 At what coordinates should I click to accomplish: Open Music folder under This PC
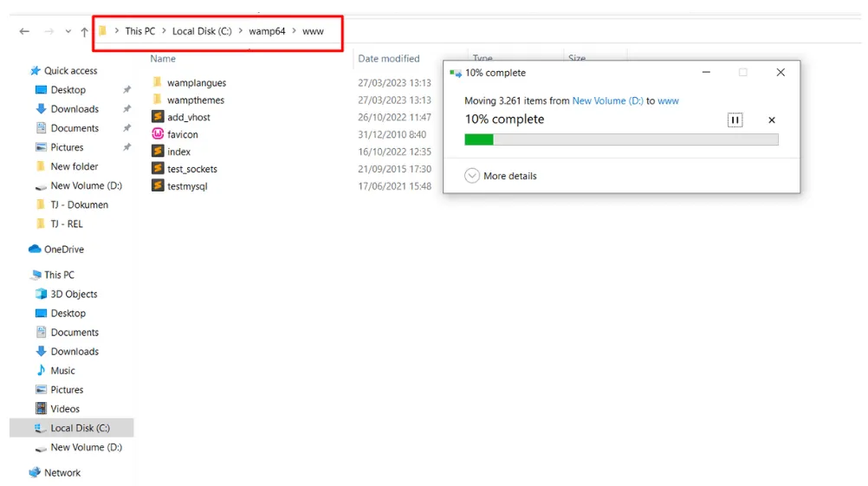click(x=62, y=371)
